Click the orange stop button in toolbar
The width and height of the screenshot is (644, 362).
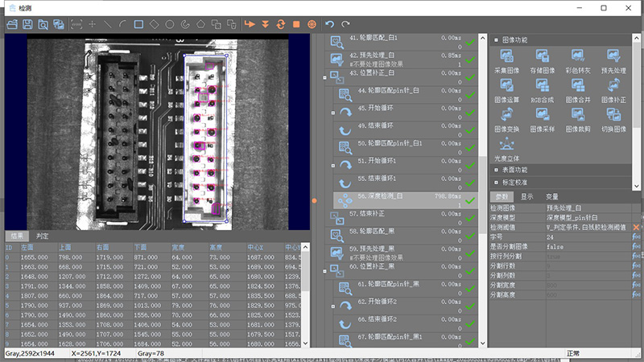(296, 24)
